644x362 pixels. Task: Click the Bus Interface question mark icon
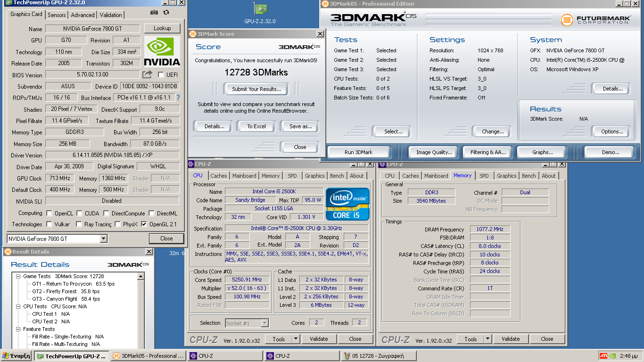coord(178,98)
